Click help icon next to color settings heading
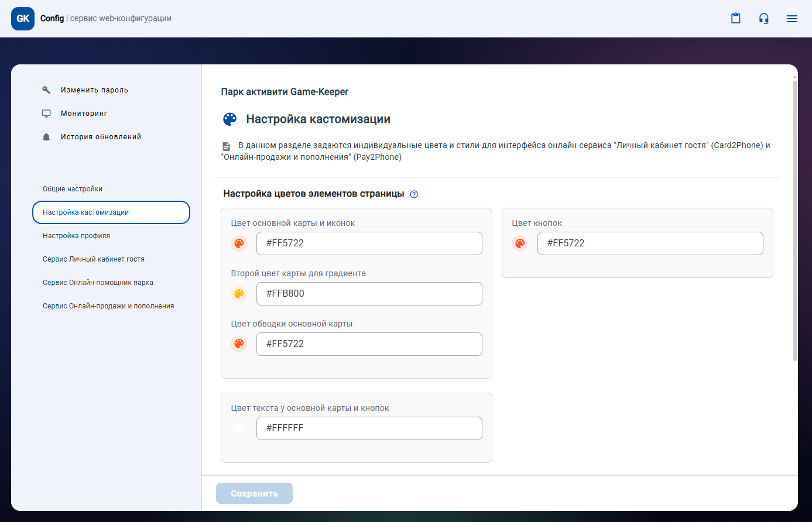This screenshot has width=812, height=522. coord(414,194)
